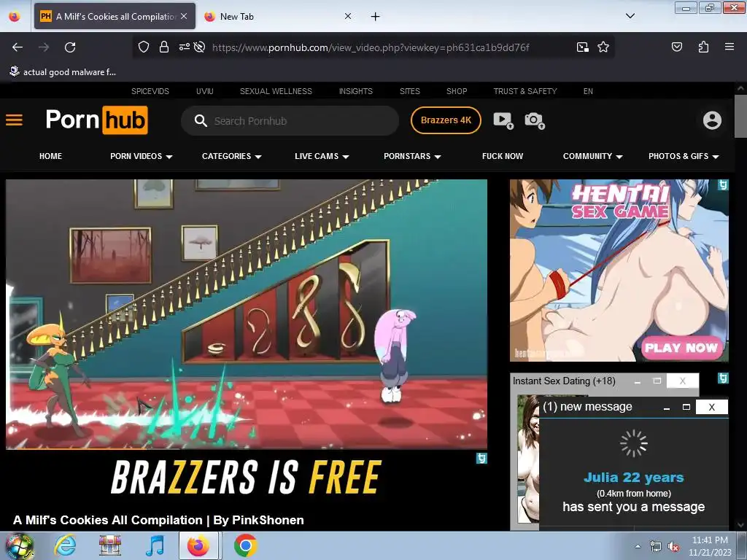
Task: Open the SPICEVIDS top bar link
Action: point(150,91)
